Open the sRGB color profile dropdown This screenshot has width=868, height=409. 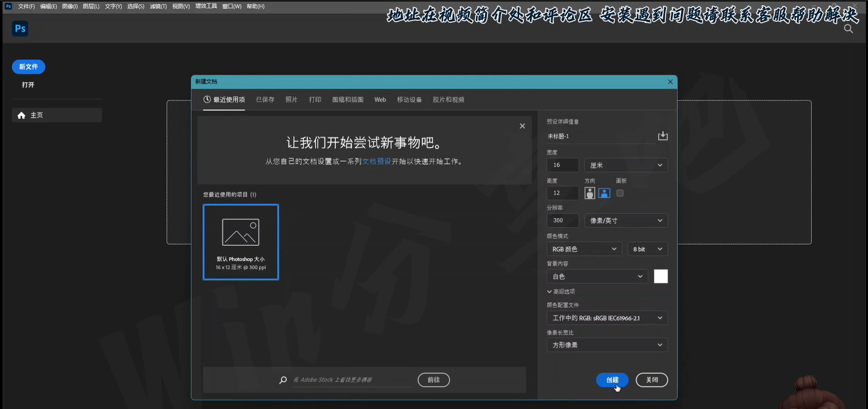pos(607,318)
